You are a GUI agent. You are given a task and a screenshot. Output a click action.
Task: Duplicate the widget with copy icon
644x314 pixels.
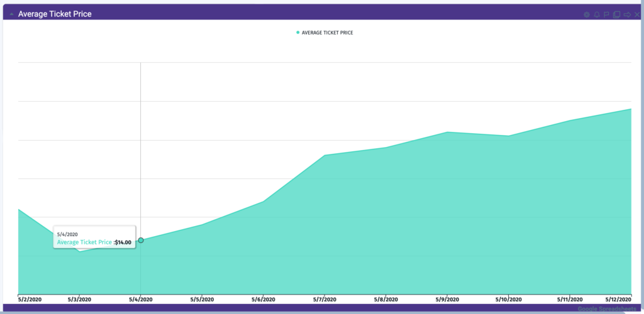point(616,14)
